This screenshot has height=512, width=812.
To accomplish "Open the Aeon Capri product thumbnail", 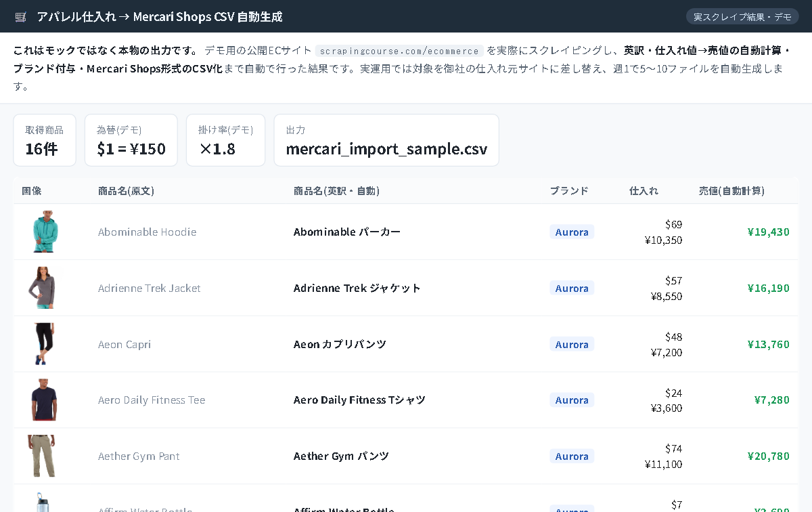I will [x=45, y=344].
